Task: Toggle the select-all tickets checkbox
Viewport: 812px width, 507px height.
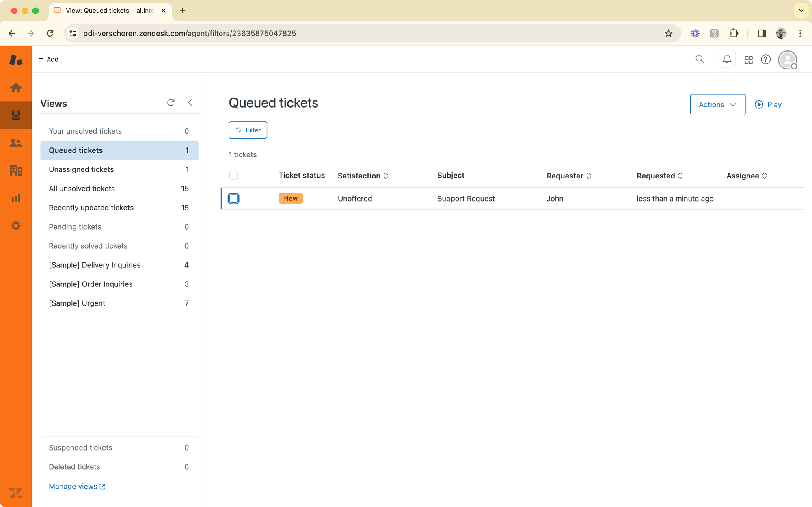Action: [233, 175]
